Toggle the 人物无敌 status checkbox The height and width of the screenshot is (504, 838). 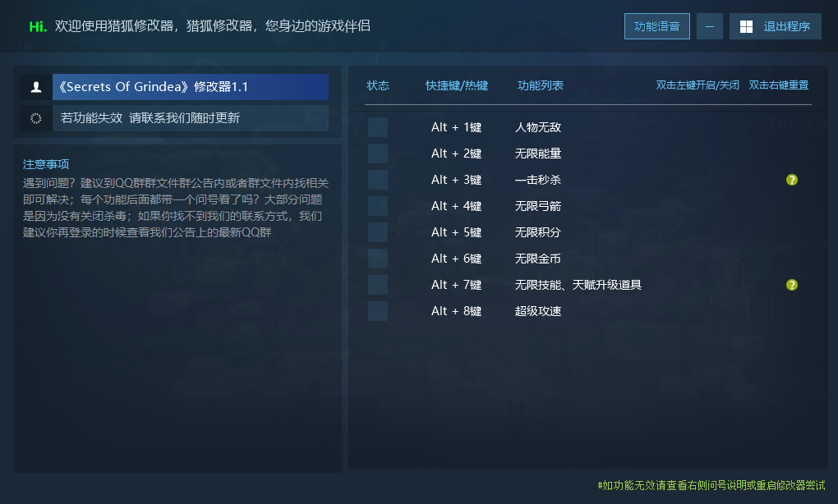coord(378,127)
